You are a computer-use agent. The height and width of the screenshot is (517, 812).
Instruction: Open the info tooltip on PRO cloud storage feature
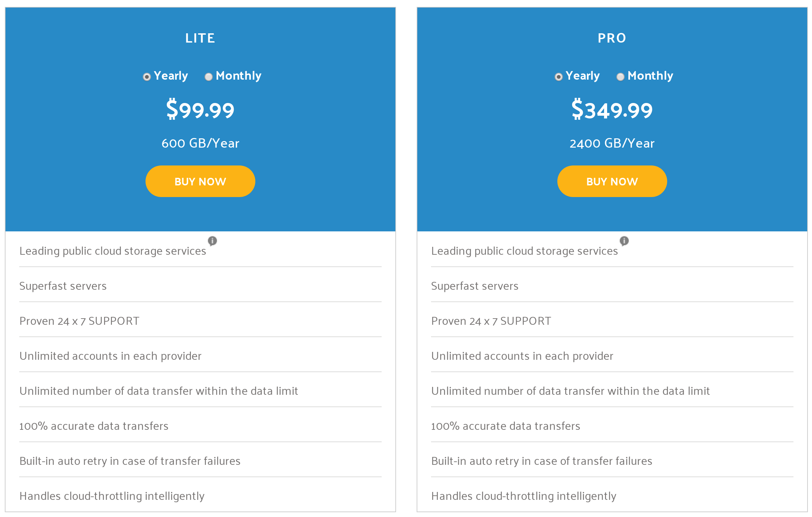pyautogui.click(x=624, y=241)
